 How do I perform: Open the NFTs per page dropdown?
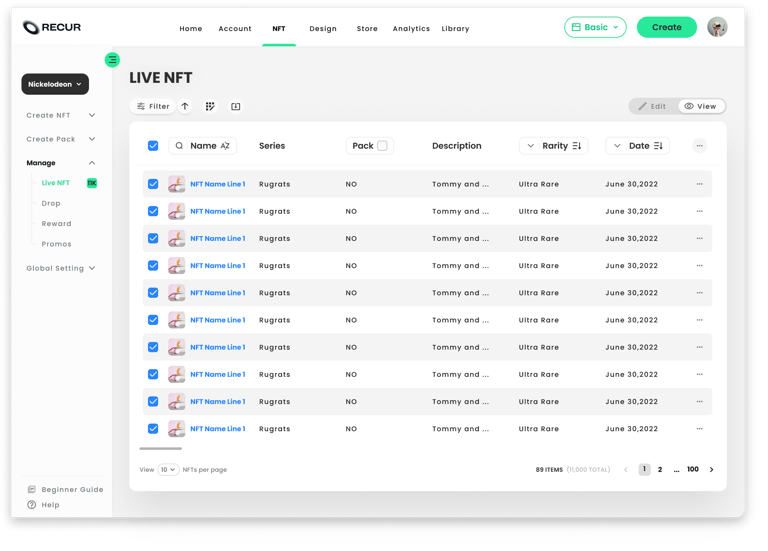168,469
